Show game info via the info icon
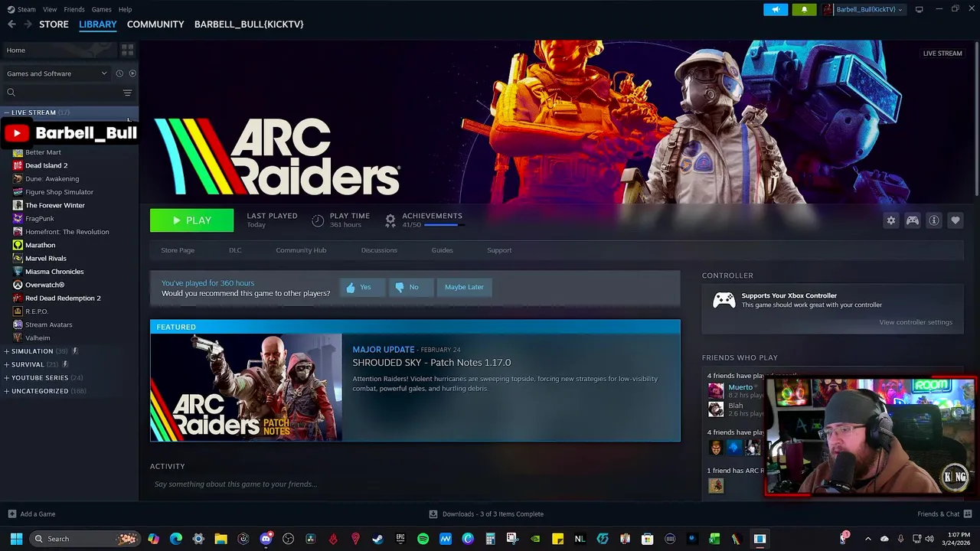This screenshot has height=551, width=980. (x=934, y=220)
